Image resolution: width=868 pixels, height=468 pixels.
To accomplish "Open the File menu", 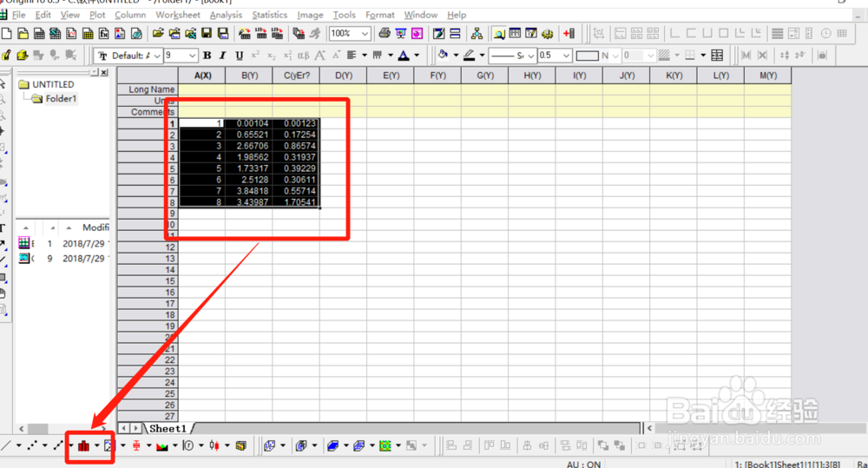I will 18,15.
